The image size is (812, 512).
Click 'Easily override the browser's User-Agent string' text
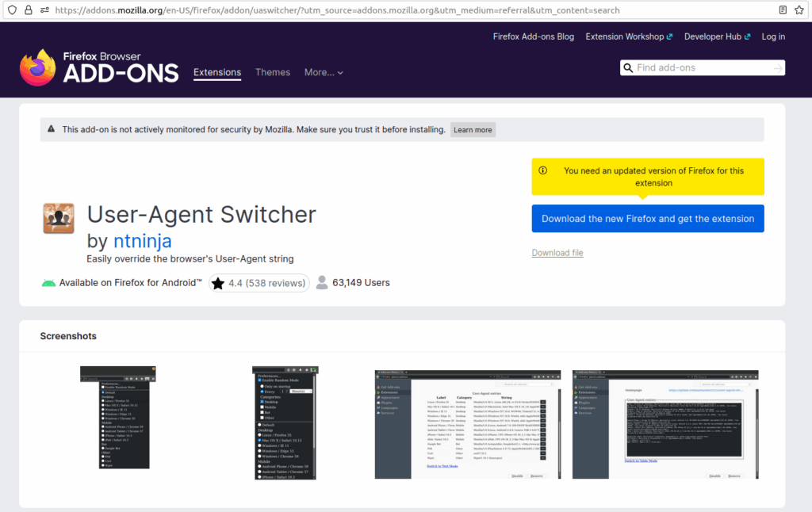pyautogui.click(x=190, y=259)
